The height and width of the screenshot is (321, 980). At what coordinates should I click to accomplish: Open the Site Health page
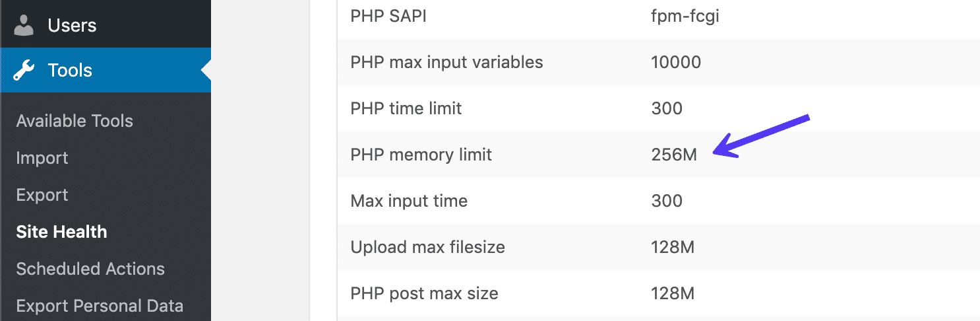(61, 232)
